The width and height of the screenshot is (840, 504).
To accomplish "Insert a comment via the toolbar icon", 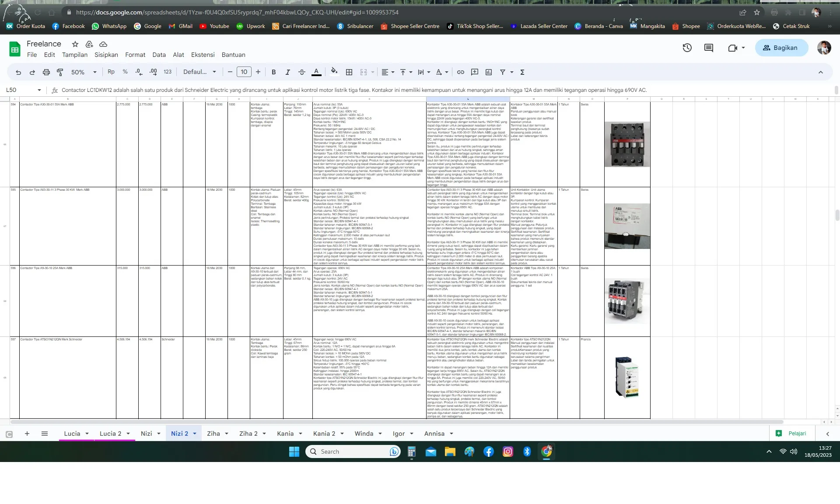I will click(475, 72).
